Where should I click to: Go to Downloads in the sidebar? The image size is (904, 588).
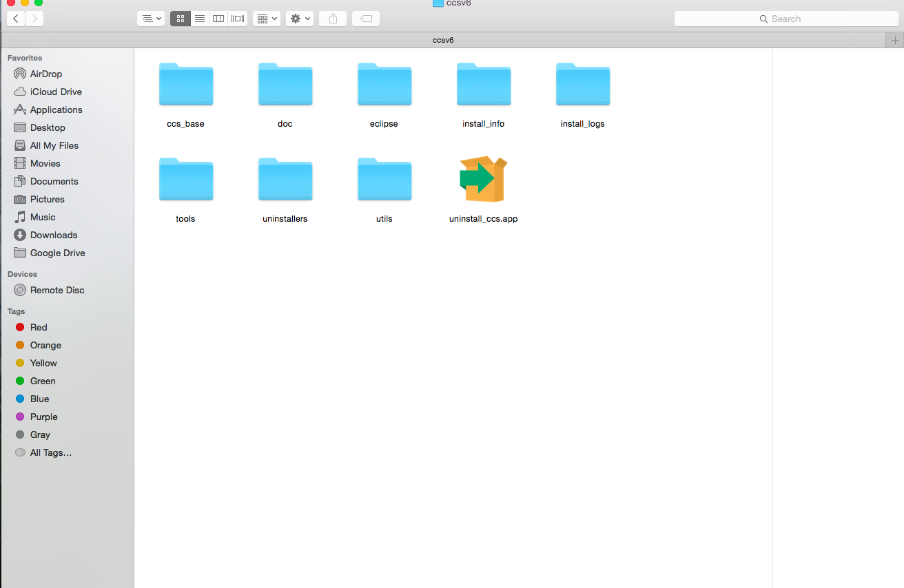(47, 235)
